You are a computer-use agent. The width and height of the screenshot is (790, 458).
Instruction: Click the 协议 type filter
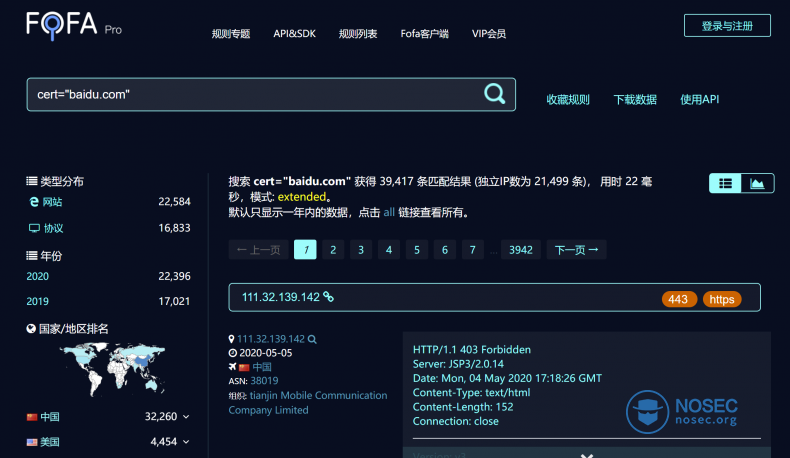53,228
